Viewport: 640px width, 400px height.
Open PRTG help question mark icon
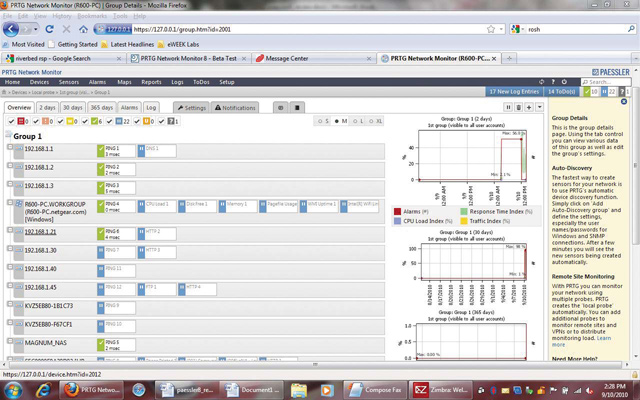pyautogui.click(x=553, y=82)
